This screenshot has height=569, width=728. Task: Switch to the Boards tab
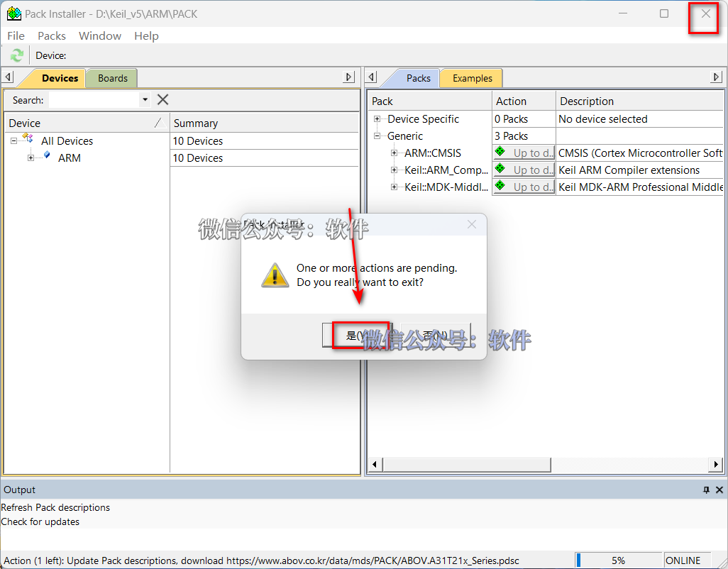tap(112, 78)
